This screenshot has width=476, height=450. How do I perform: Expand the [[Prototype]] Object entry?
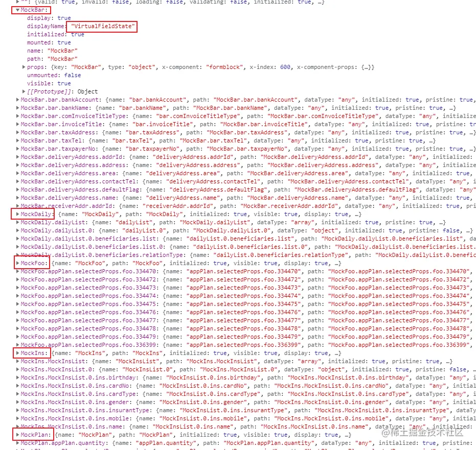[x=24, y=91]
